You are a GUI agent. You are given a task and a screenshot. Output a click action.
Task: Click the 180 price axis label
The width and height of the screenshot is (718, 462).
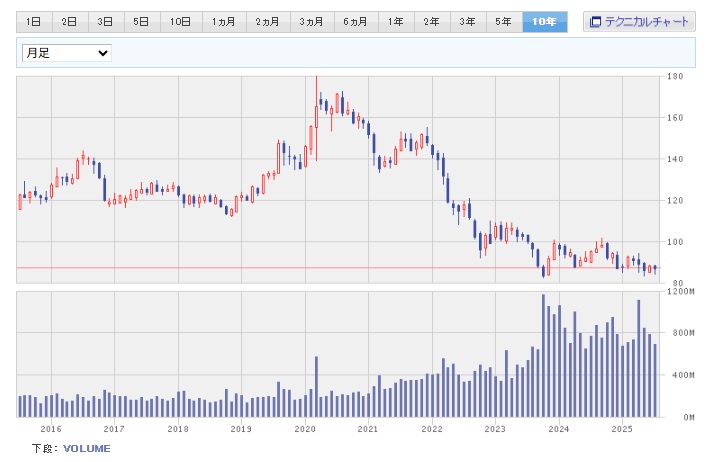pyautogui.click(x=675, y=76)
